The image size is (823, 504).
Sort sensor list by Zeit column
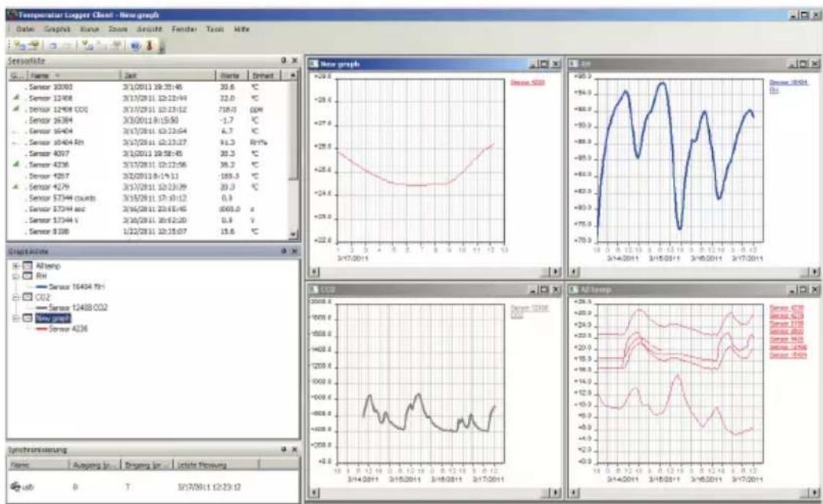pyautogui.click(x=168, y=76)
